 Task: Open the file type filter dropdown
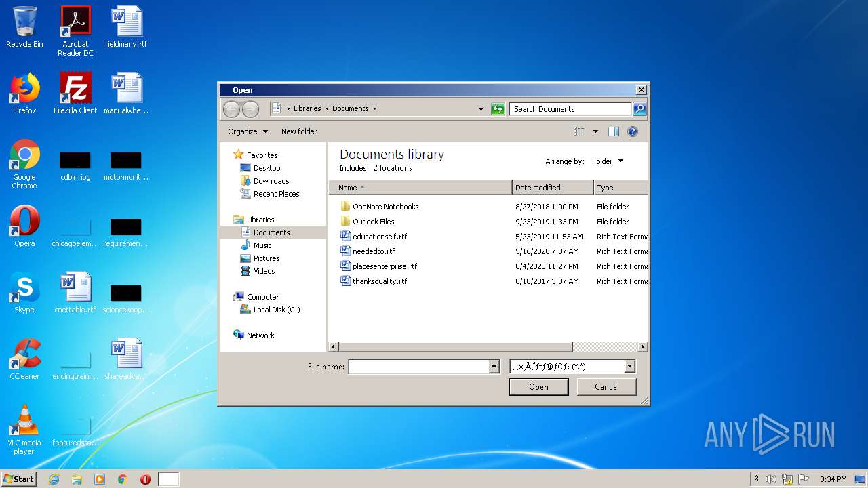click(x=629, y=367)
